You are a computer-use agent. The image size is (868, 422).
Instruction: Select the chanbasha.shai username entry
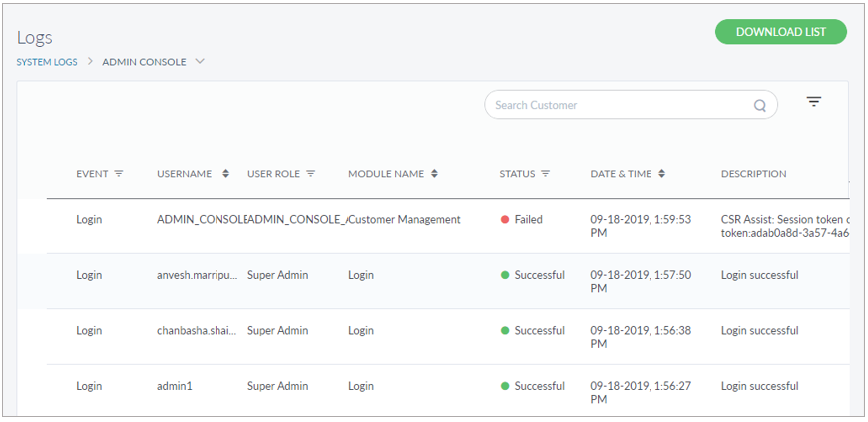(x=197, y=330)
